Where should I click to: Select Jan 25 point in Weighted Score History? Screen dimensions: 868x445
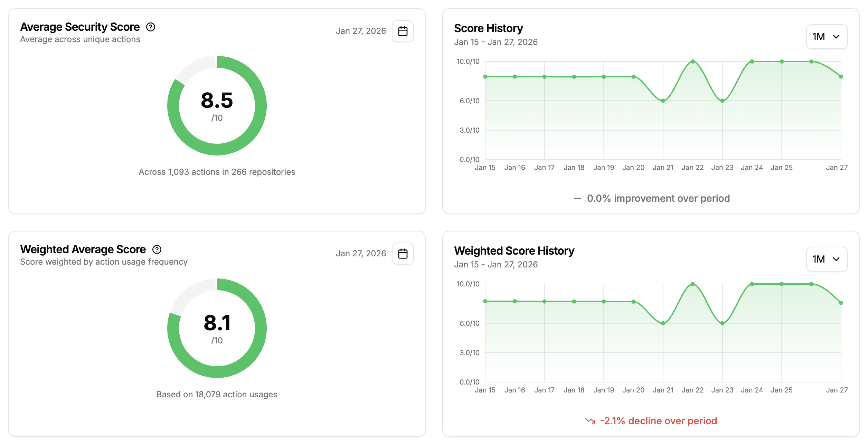pos(782,284)
